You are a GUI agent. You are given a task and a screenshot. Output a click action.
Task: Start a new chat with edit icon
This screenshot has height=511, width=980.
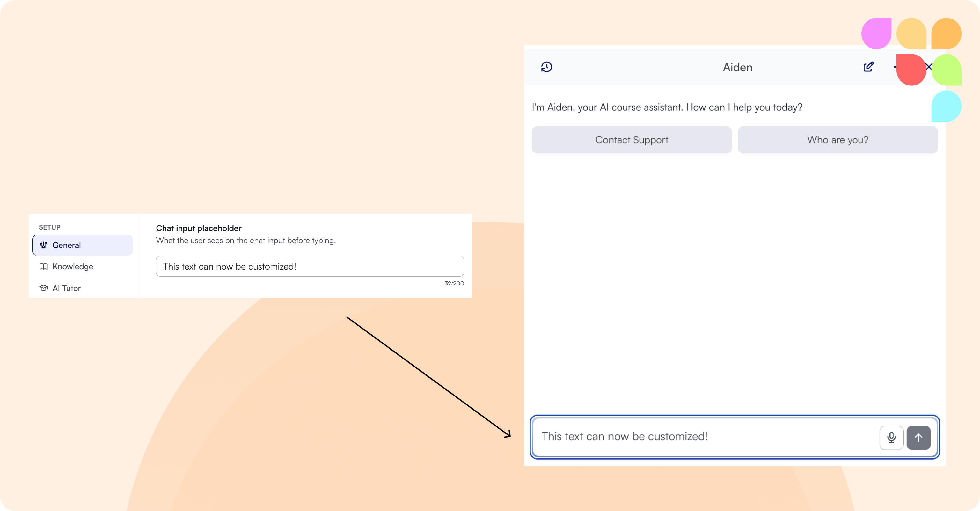(868, 67)
